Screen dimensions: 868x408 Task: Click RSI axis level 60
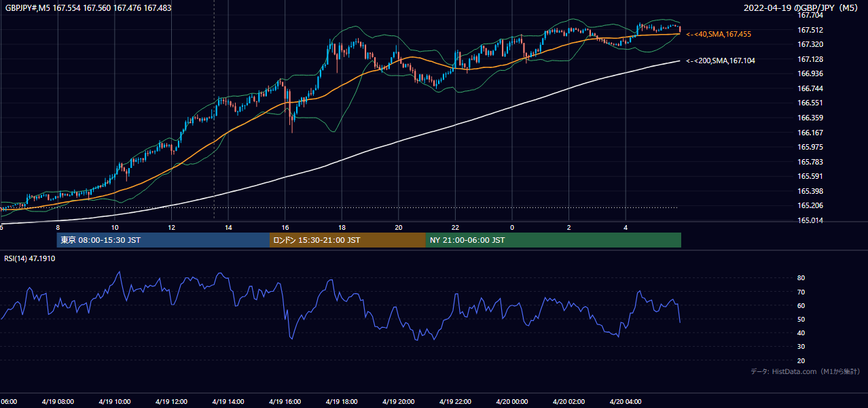[801, 305]
